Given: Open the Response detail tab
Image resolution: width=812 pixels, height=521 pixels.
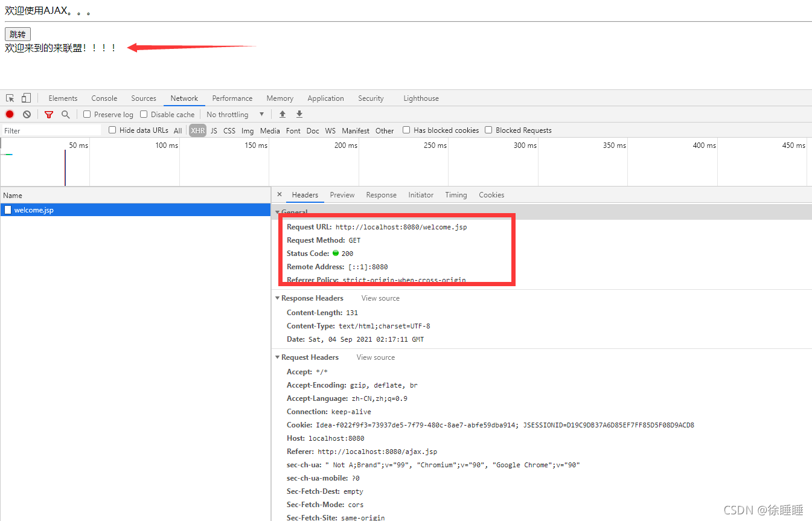Looking at the screenshot, I should pos(382,195).
